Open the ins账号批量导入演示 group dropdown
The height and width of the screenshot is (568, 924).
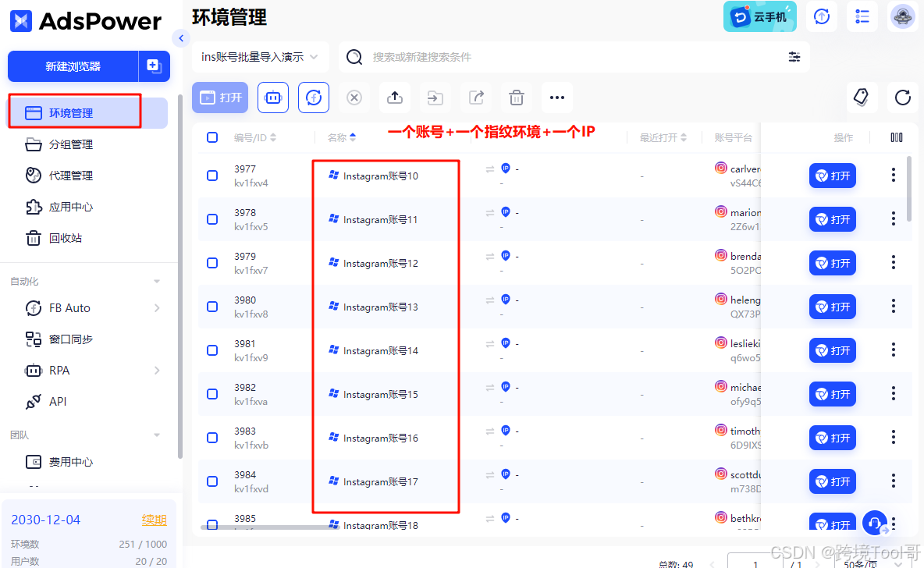[260, 57]
